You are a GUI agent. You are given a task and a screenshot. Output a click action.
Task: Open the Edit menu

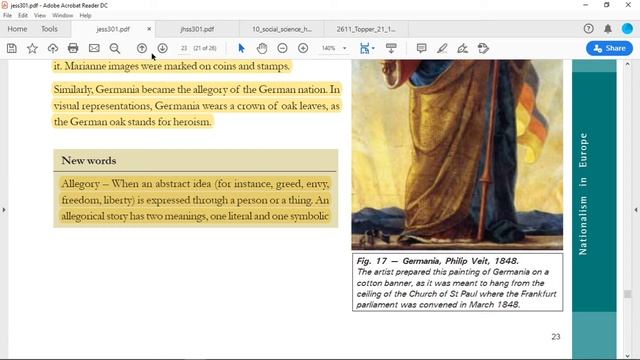(x=23, y=16)
